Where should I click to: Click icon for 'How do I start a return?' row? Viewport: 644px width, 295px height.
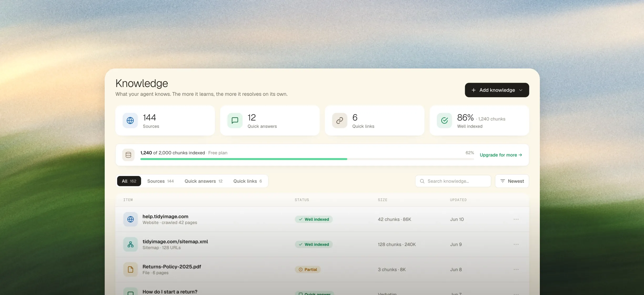[x=130, y=291]
